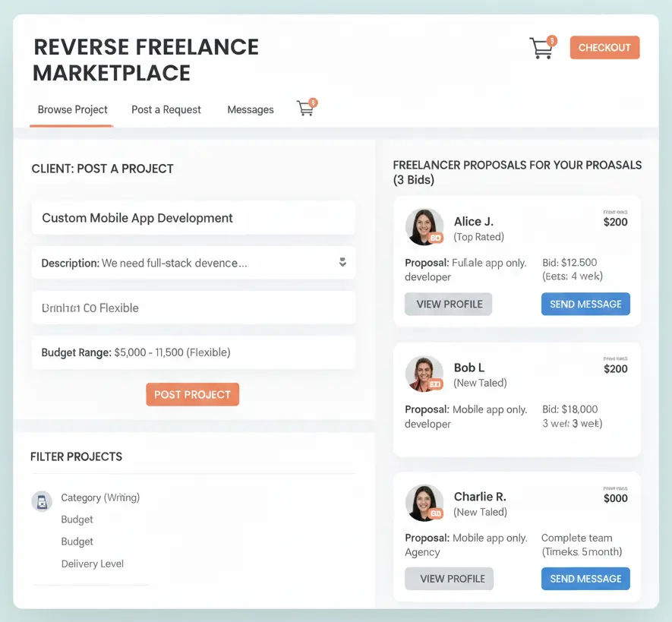Click Charlie R.'s profile avatar
Viewport: 672px width, 622px height.
(x=424, y=502)
